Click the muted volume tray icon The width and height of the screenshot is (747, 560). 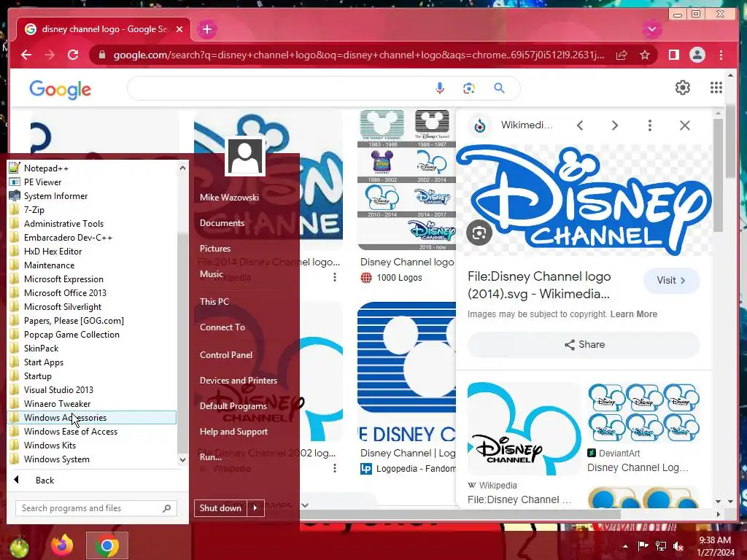tap(678, 545)
